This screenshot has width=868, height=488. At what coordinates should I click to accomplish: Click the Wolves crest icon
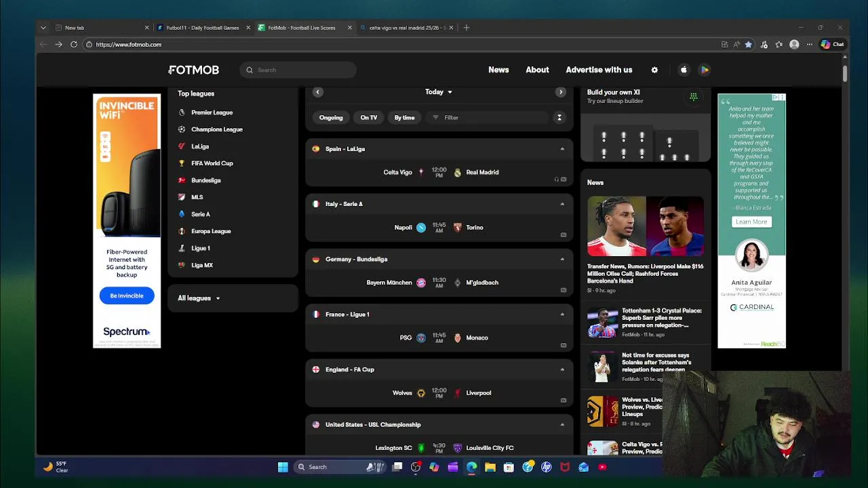point(421,393)
